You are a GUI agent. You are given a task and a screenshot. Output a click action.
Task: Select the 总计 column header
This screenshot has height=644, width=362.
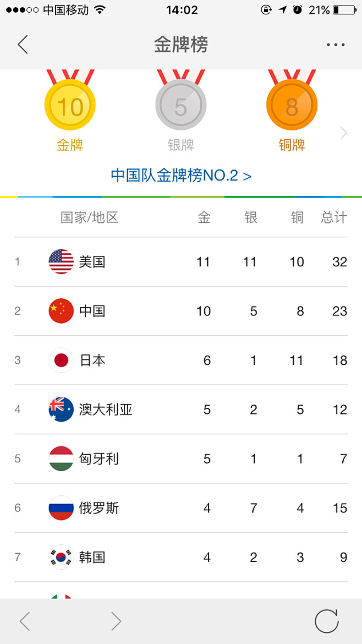[x=334, y=217]
